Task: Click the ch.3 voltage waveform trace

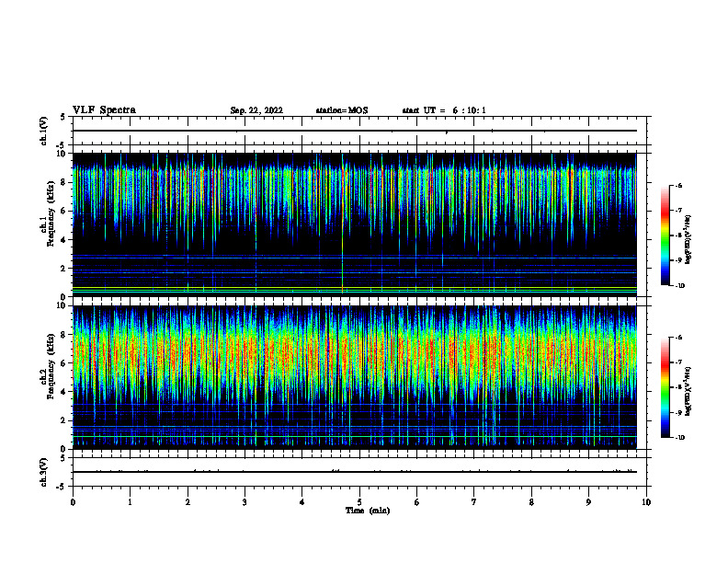Action: click(x=354, y=472)
